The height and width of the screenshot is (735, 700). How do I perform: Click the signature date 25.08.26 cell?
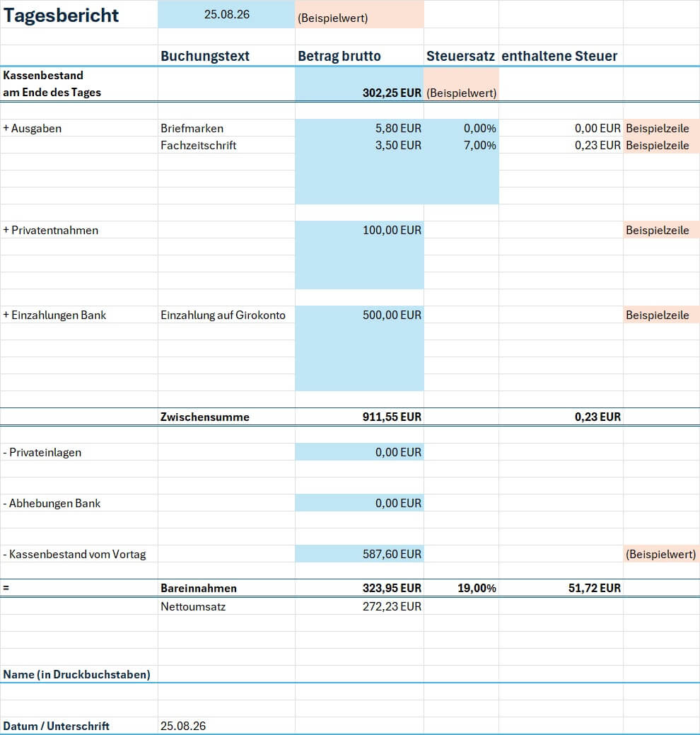[x=226, y=726]
